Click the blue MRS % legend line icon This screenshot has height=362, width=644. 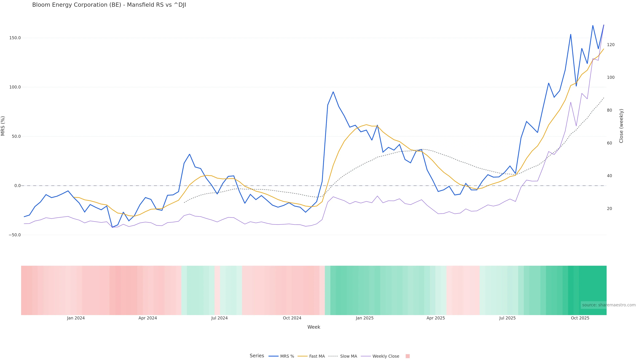click(274, 356)
